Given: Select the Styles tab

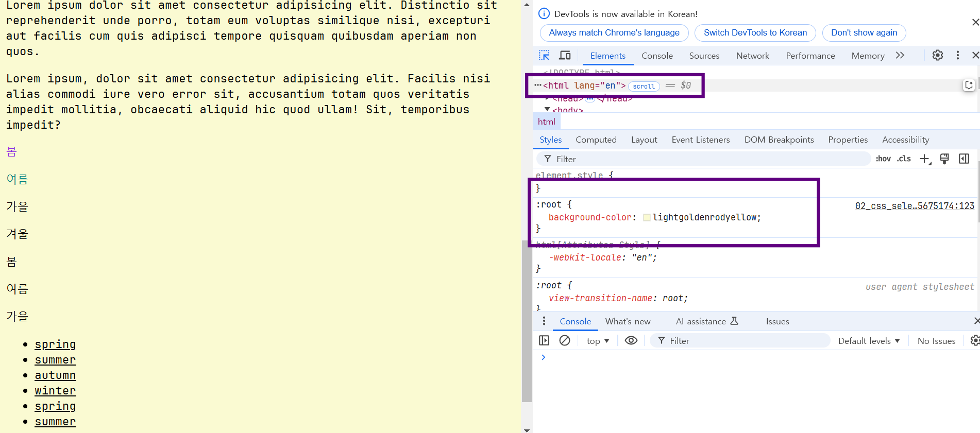Looking at the screenshot, I should coord(550,140).
